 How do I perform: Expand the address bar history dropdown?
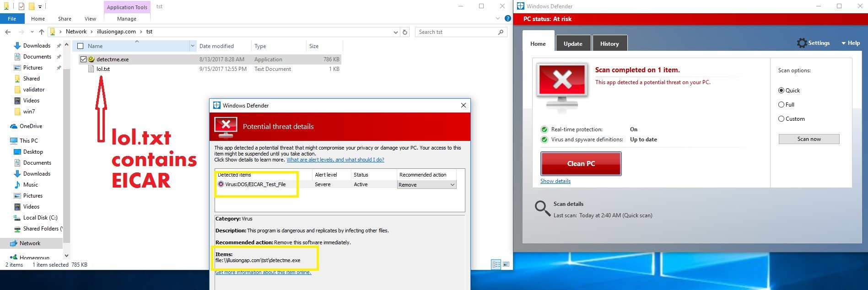395,32
